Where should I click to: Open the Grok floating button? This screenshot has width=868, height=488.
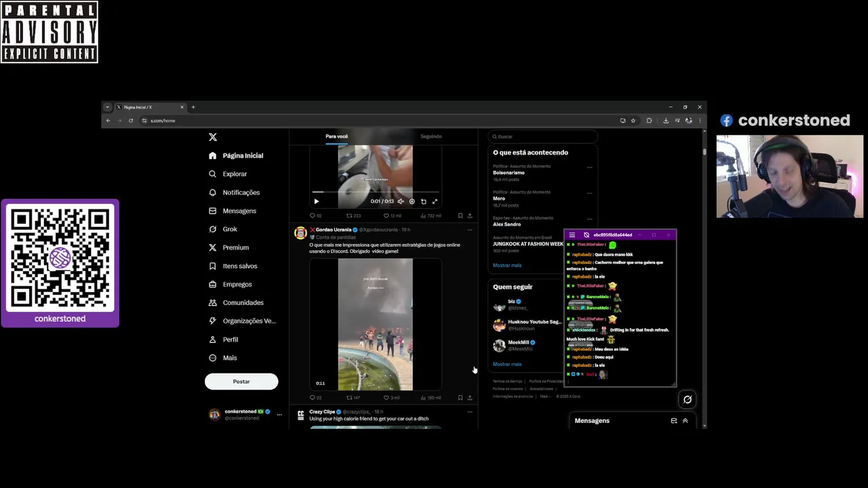pyautogui.click(x=687, y=400)
